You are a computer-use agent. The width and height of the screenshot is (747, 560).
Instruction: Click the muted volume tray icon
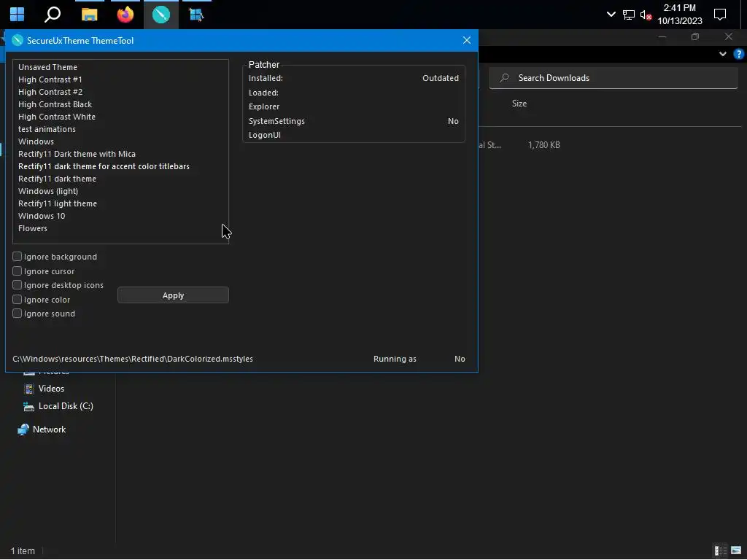[x=646, y=15]
